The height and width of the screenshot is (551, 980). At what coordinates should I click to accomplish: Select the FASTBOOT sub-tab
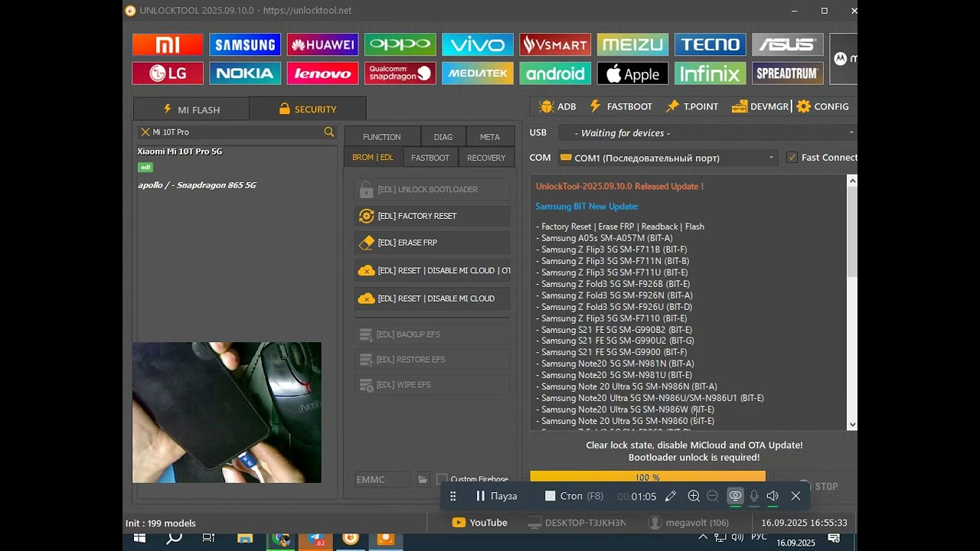tap(430, 158)
